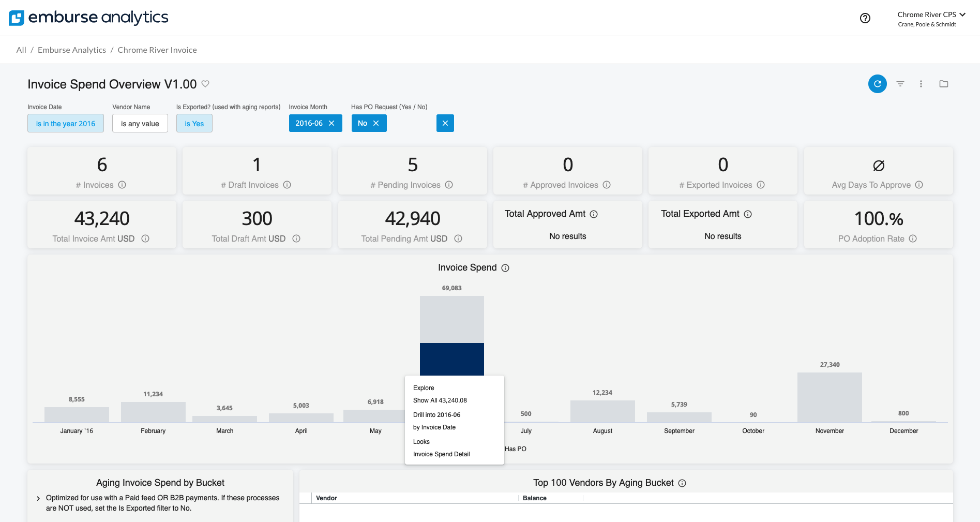This screenshot has width=980, height=522.
Task: Select Show All 43,240.08 menu entry
Action: 440,400
